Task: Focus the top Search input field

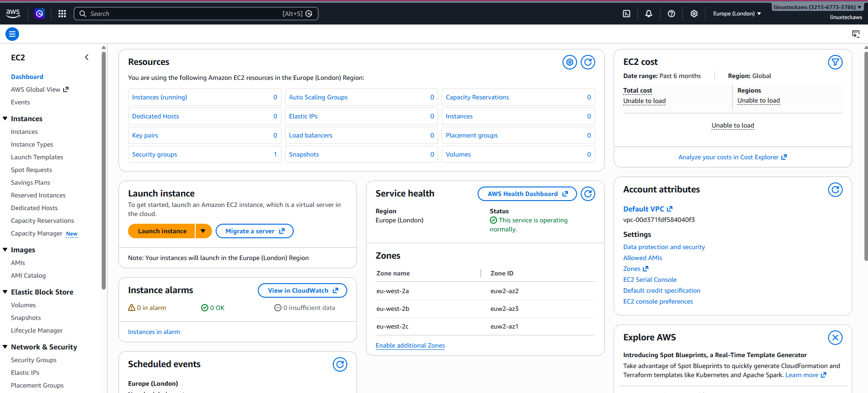Action: pyautogui.click(x=196, y=14)
